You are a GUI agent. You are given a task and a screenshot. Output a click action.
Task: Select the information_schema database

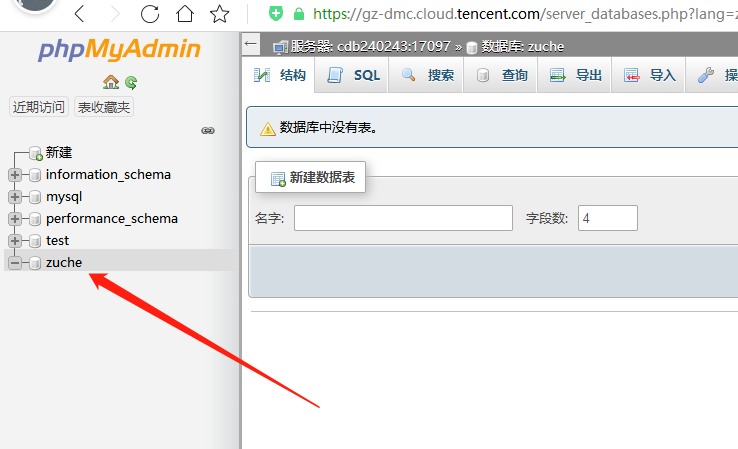click(108, 175)
